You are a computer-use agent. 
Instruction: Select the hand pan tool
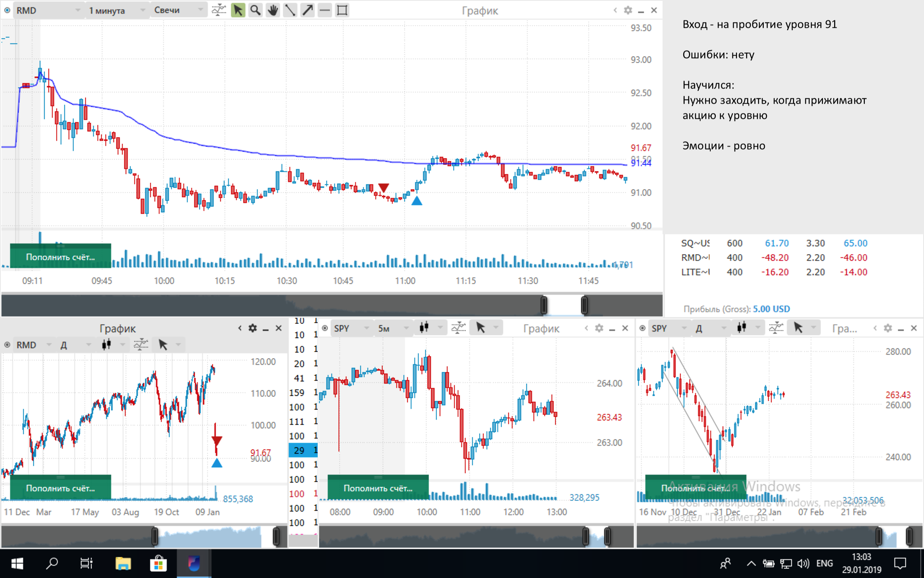point(273,10)
